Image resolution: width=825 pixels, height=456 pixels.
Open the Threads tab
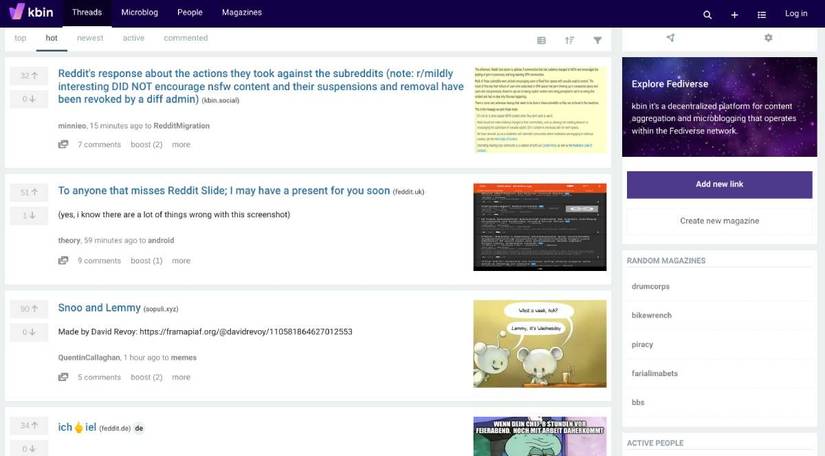pyautogui.click(x=87, y=13)
